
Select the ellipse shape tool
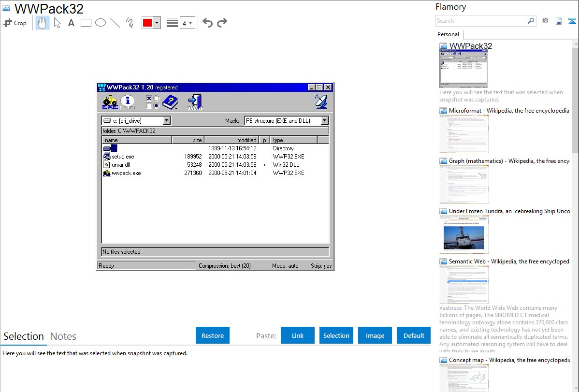[101, 23]
